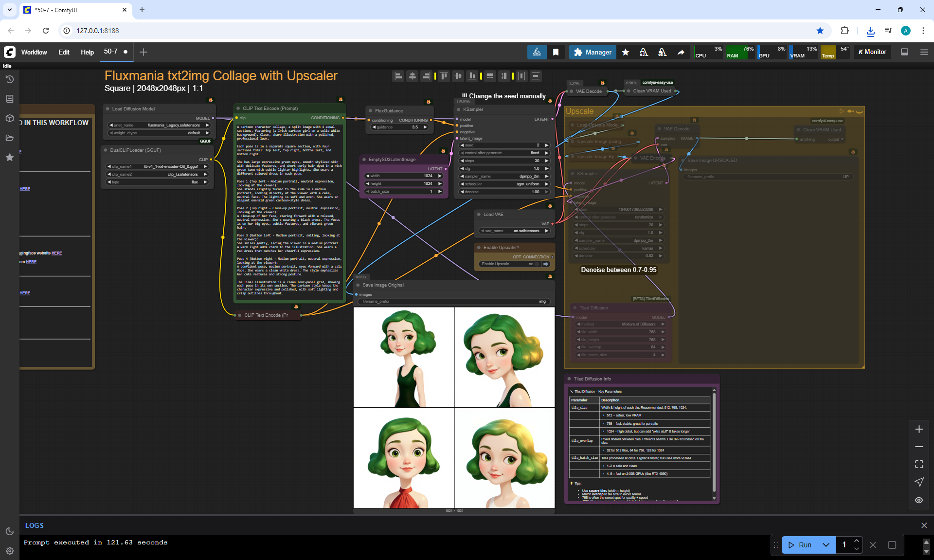Open the sampler_name dpmpp_2m selector
The image size is (934, 560).
coord(505,176)
